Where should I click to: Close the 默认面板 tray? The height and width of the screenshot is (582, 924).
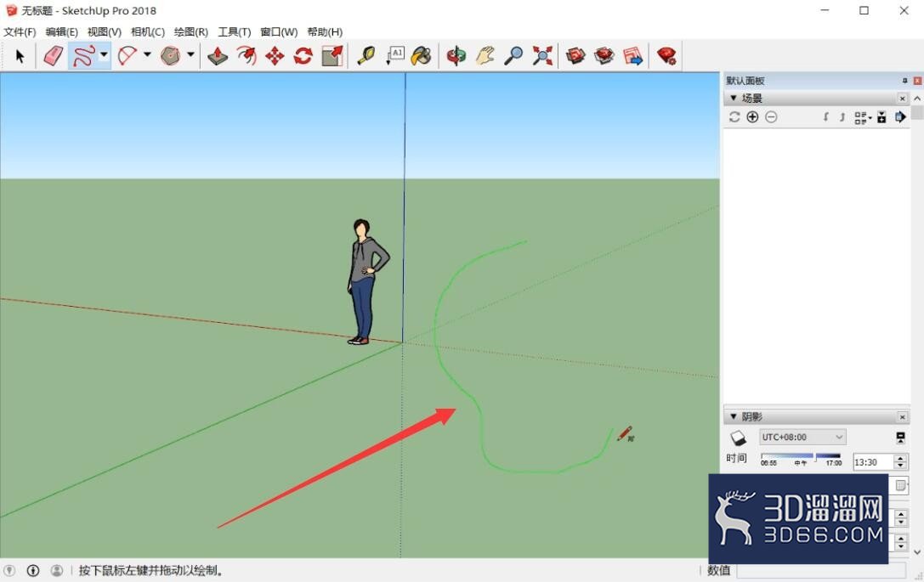tap(917, 81)
